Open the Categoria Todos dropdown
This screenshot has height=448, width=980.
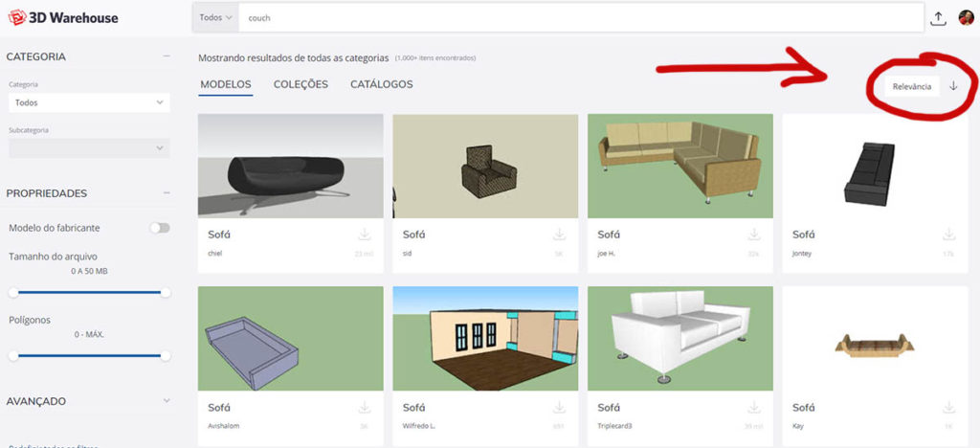89,102
